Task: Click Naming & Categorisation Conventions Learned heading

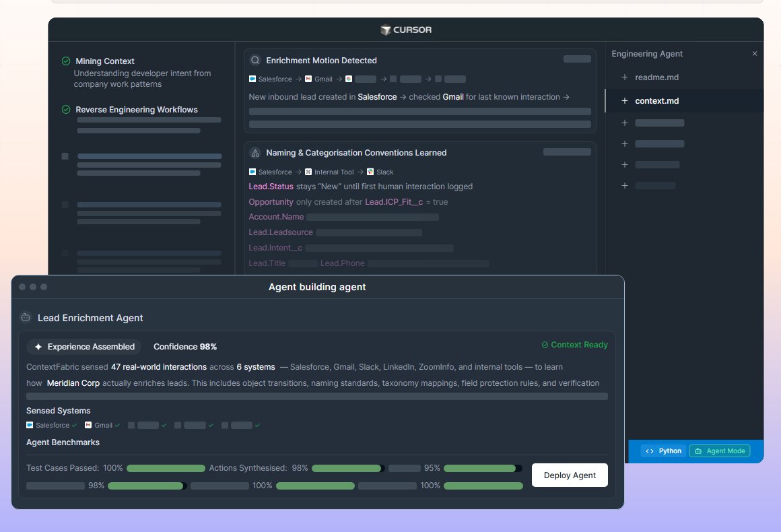Action: click(356, 153)
